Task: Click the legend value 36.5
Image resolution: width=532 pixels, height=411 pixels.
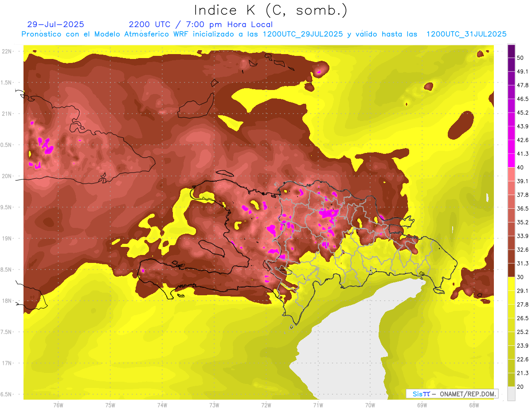Action: tap(522, 208)
